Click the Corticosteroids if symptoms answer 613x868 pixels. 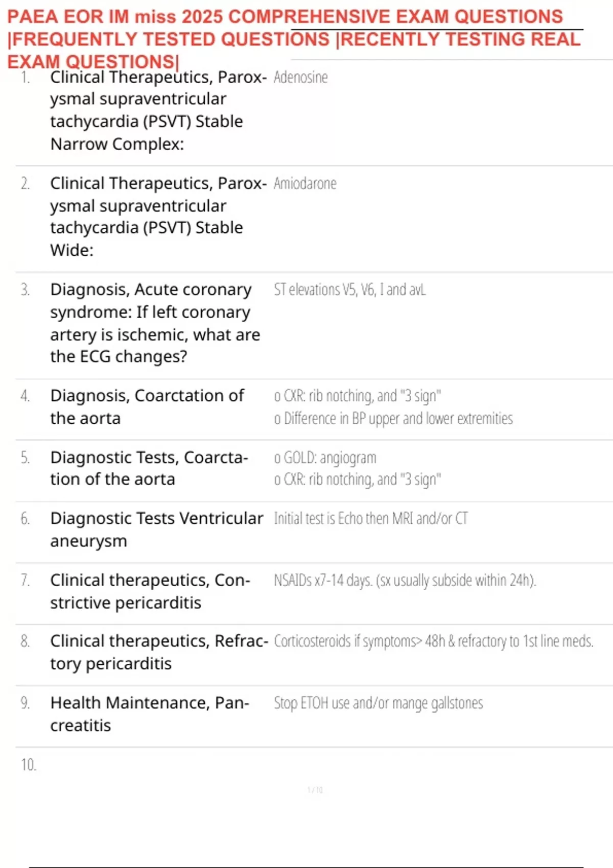coord(434,641)
